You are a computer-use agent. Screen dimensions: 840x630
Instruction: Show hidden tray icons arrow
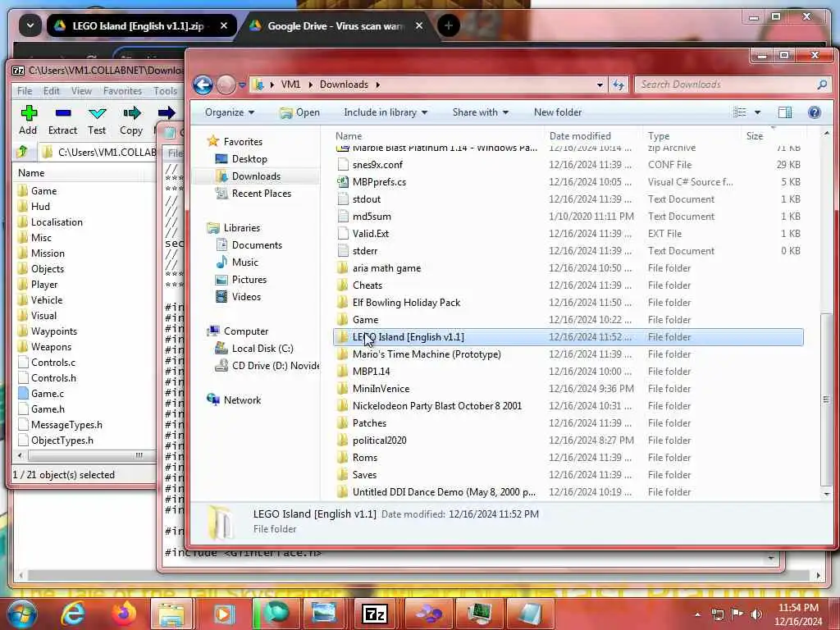(697, 614)
